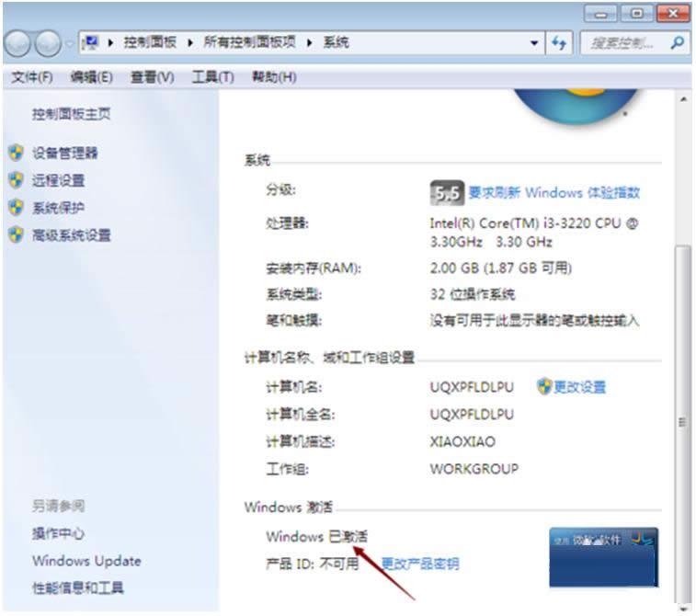Click 要求刷新 Windows 体验指数 link
The width and height of the screenshot is (696, 616).
(x=554, y=192)
